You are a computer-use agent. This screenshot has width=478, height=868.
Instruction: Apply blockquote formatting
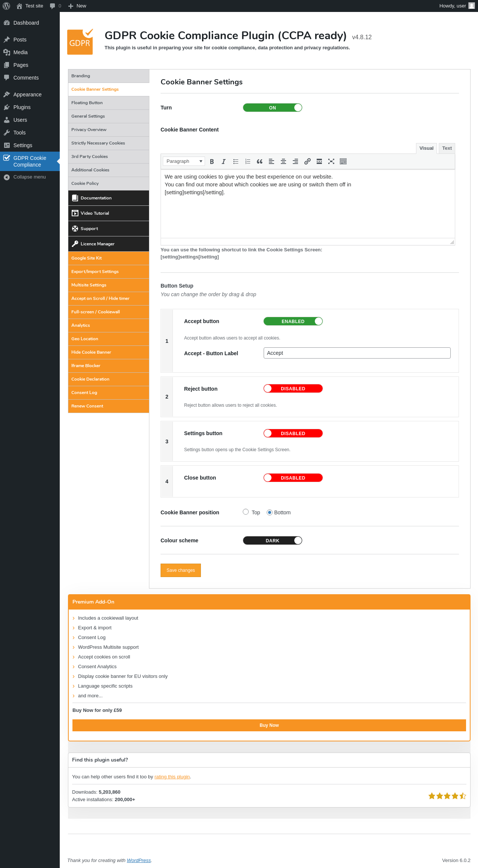[260, 161]
